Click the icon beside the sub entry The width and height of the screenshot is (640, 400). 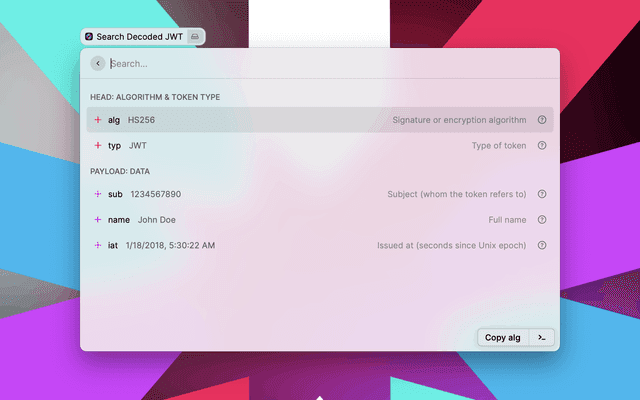[98, 194]
